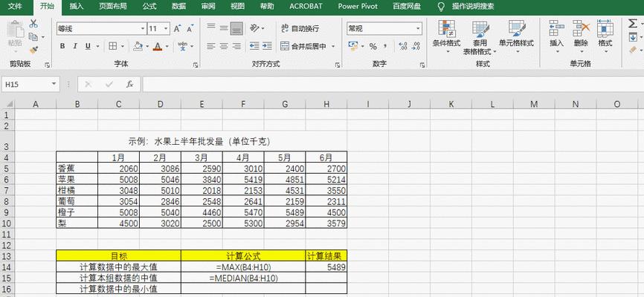
Task: Toggle underline formatting
Action: (88, 46)
